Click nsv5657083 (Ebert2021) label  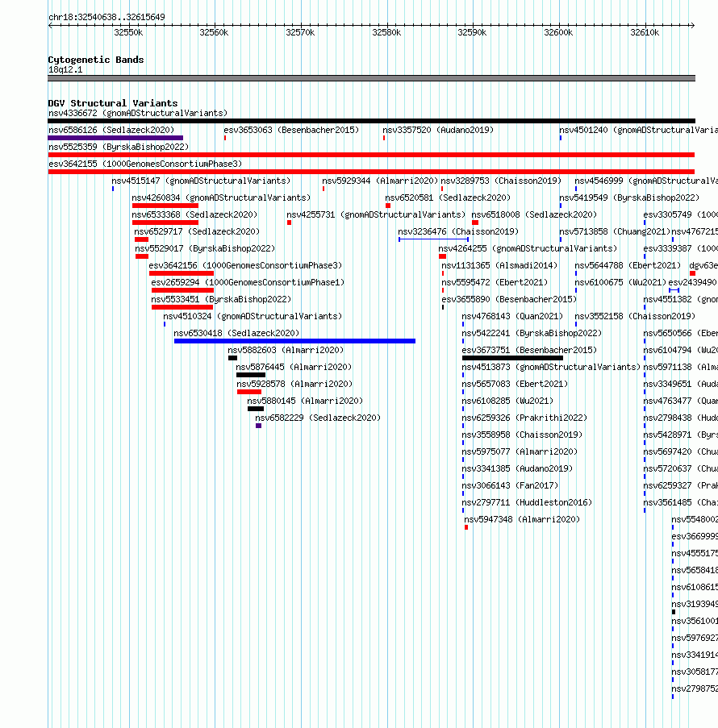coord(515,385)
